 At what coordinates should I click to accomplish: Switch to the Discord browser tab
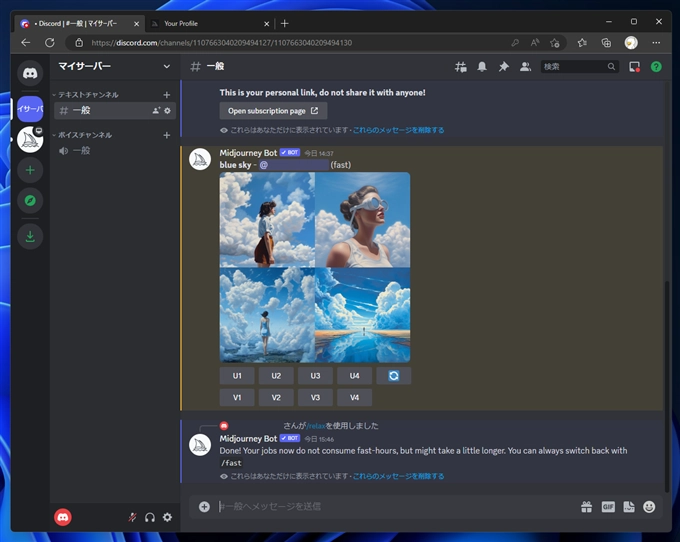coord(78,23)
